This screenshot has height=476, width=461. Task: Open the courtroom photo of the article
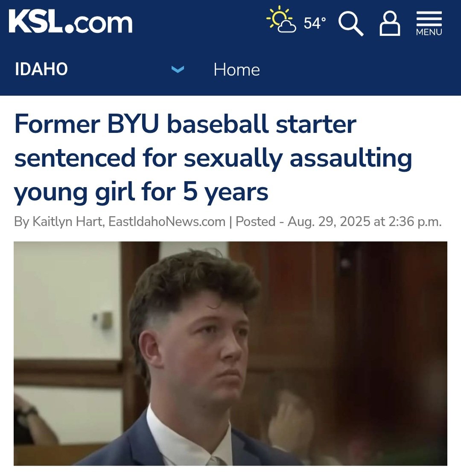tap(230, 353)
